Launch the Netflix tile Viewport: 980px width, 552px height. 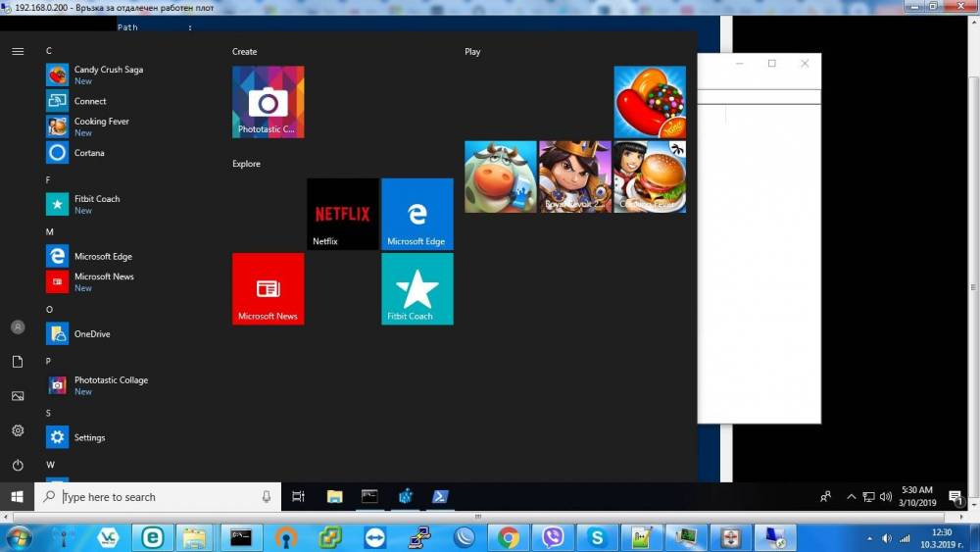(342, 214)
